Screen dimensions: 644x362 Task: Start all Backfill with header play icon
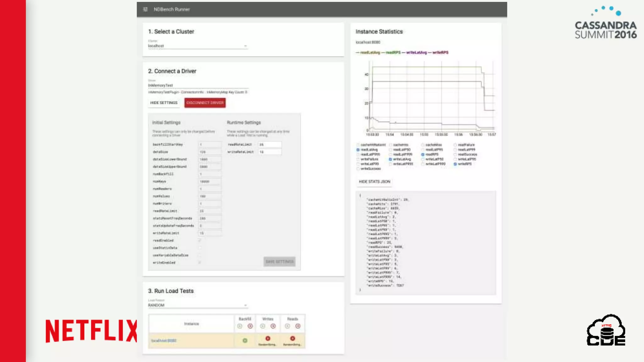tap(240, 326)
